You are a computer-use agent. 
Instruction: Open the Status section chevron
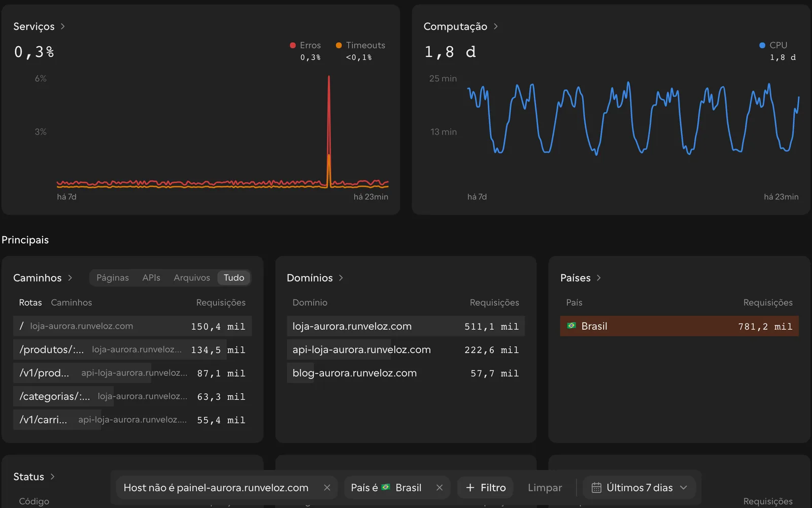pyautogui.click(x=52, y=477)
